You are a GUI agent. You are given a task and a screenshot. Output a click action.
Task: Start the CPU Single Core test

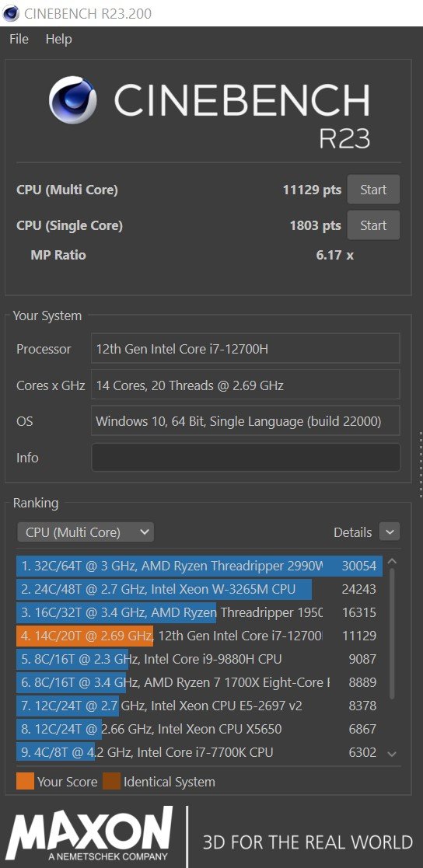point(373,225)
